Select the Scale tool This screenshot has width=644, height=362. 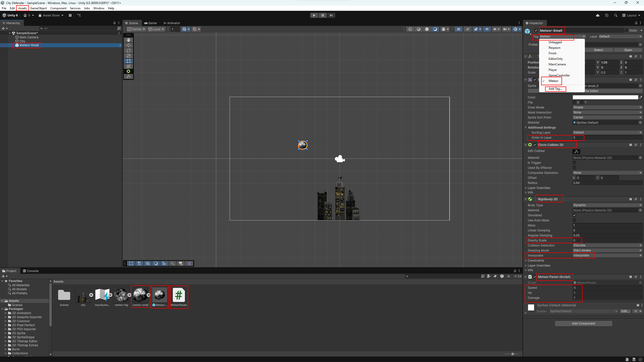(128, 56)
